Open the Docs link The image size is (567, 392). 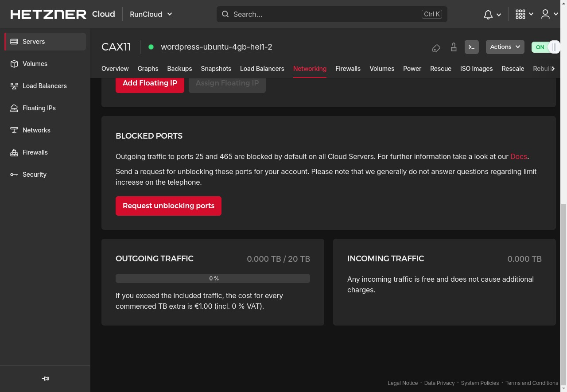[x=519, y=156]
